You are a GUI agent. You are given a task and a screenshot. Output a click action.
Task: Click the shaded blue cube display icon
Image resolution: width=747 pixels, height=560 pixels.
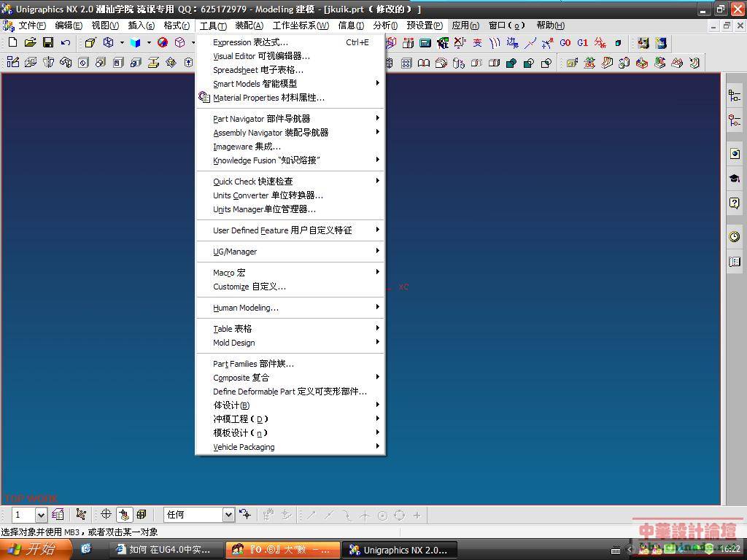[135, 42]
